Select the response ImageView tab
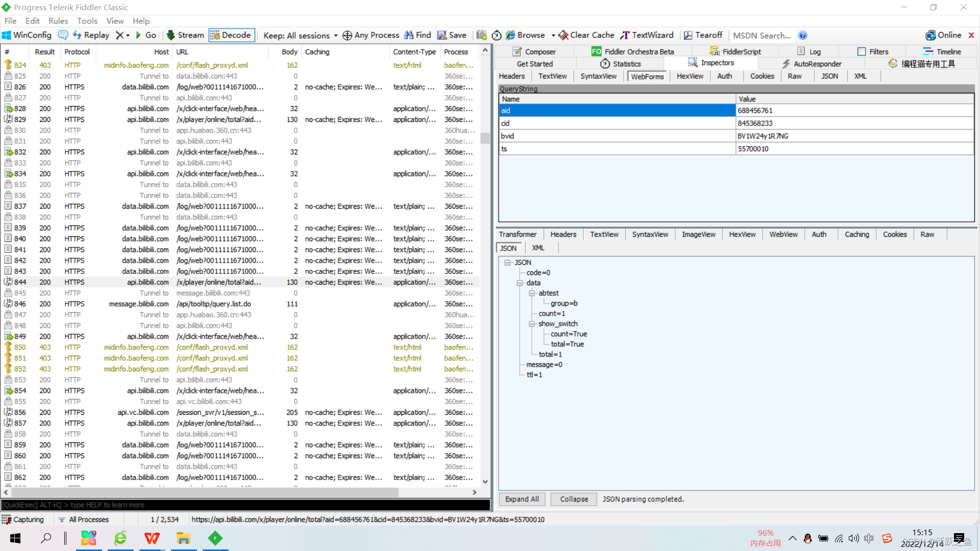Viewport: 980px width, 551px height. click(x=698, y=234)
